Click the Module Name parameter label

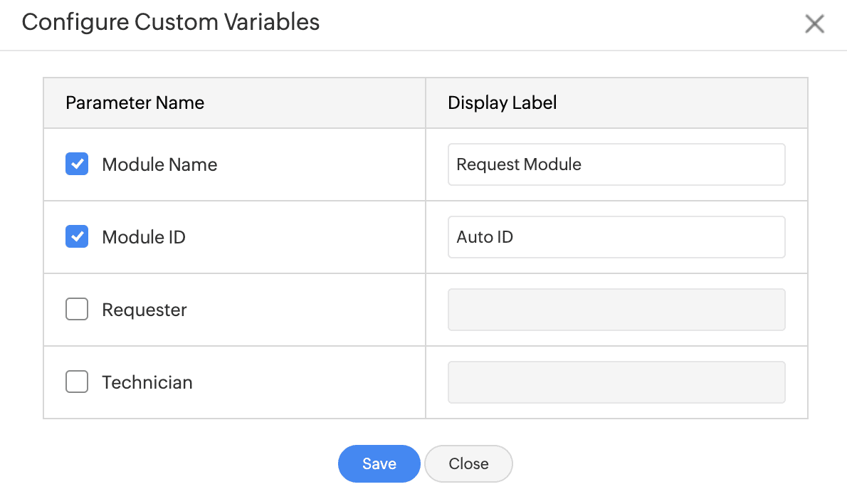159,164
